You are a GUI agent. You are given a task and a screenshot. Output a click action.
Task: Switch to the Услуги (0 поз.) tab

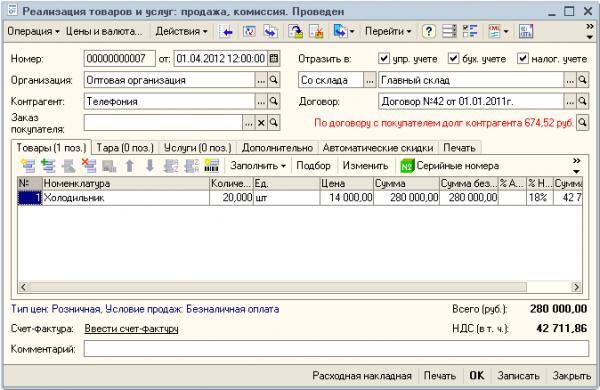coord(197,148)
